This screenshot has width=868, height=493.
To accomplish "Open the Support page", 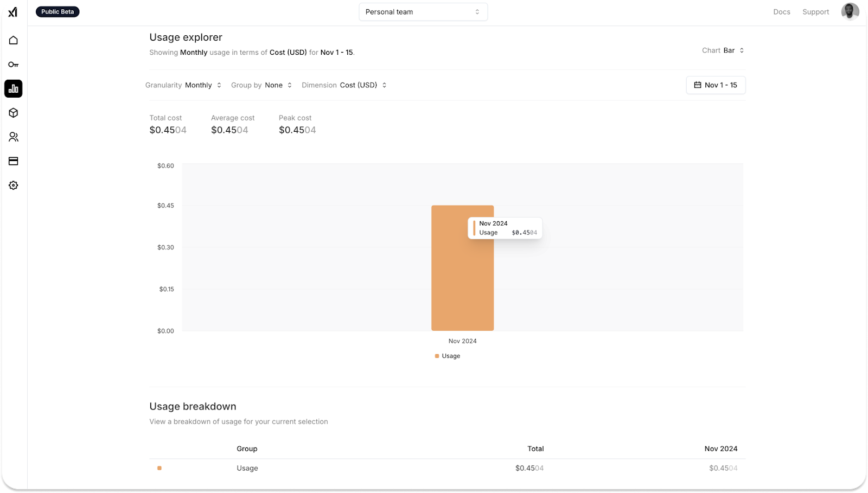I will 815,11.
